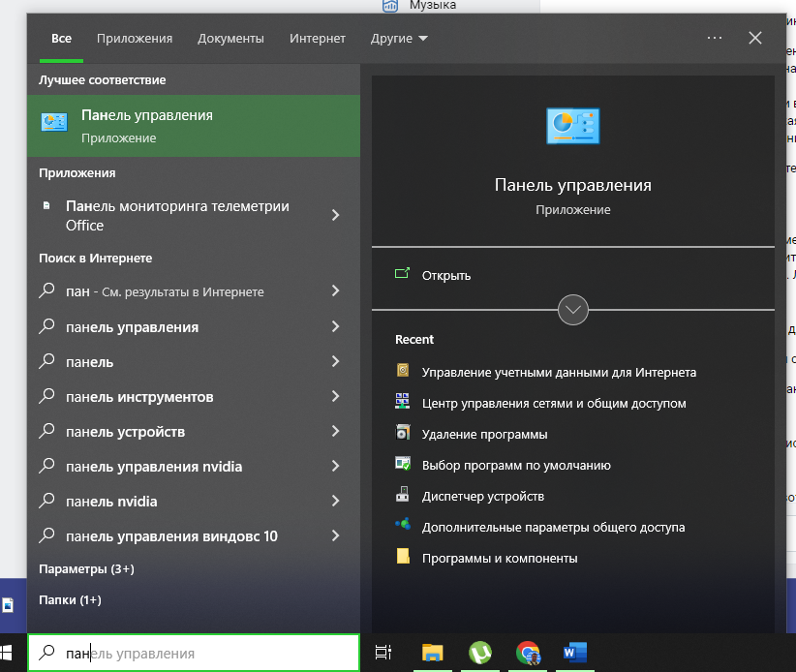Screen dimensions: 796x672
Task: Open Google Chrome from the taskbar
Action: 528,653
